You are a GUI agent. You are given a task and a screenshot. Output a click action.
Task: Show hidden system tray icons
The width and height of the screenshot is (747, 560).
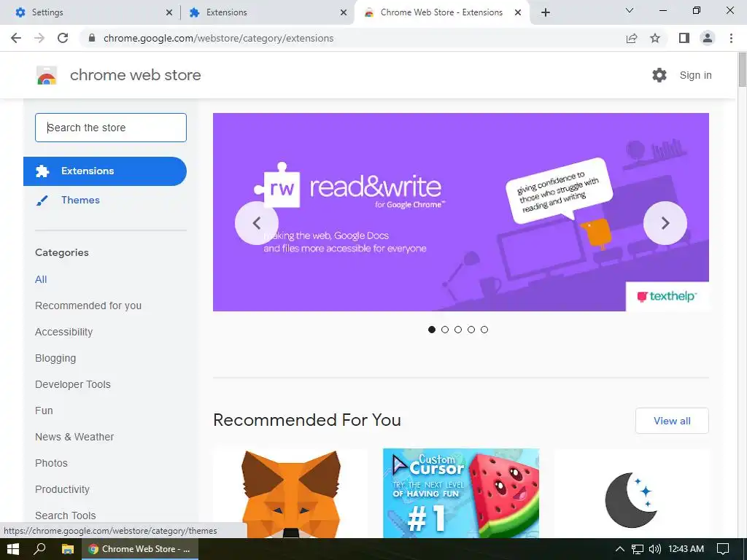620,549
